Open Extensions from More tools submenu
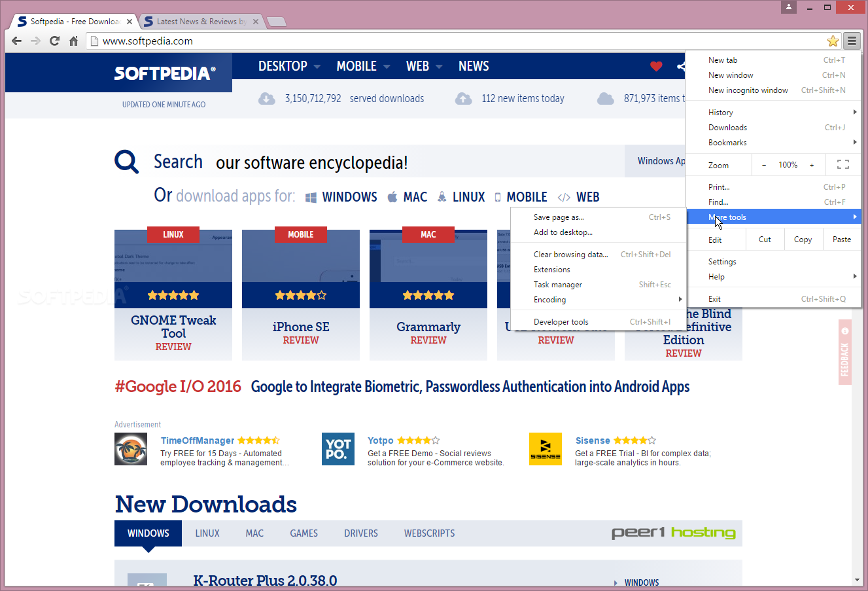The image size is (868, 591). pos(599,270)
